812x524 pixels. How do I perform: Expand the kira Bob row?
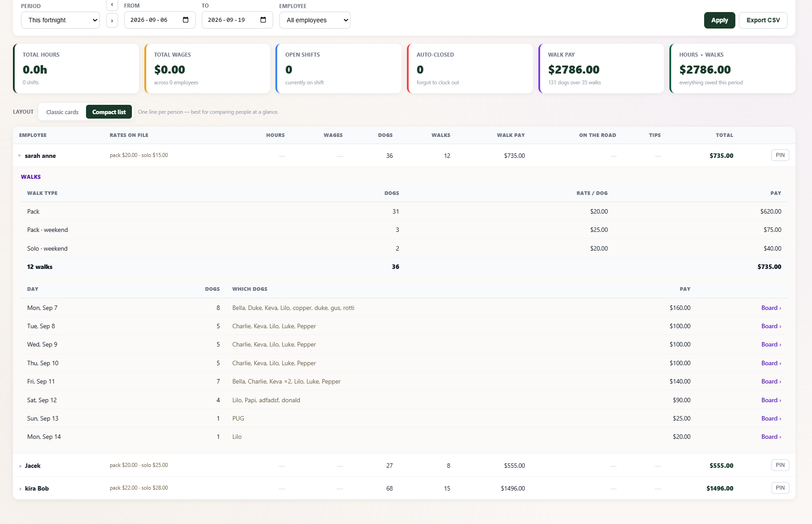pos(20,489)
